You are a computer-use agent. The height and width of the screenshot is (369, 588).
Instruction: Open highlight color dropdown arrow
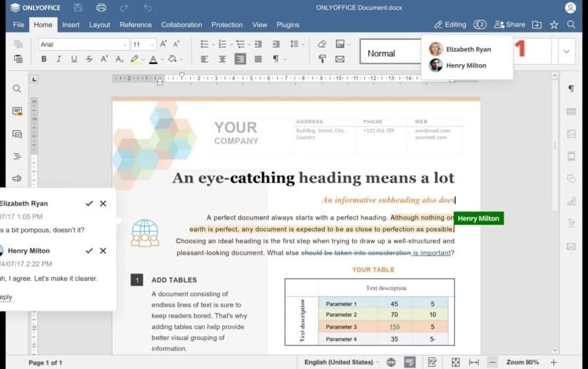[x=143, y=59]
